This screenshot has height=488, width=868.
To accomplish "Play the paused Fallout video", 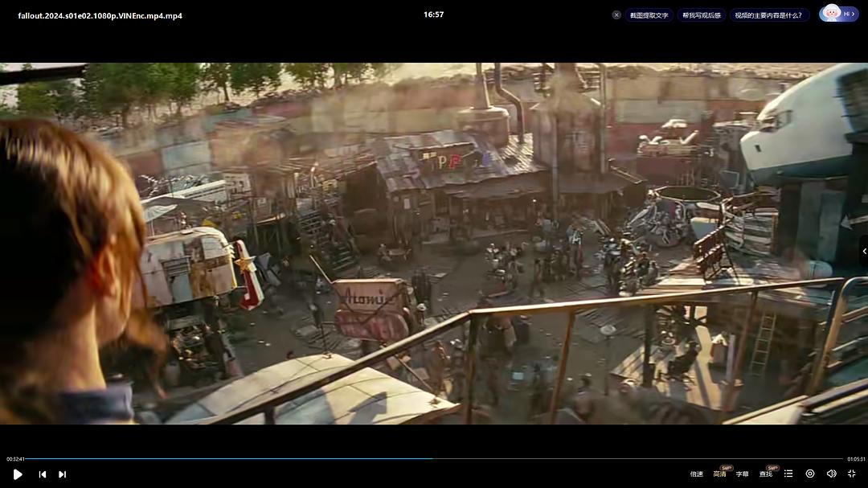I will pos(18,474).
